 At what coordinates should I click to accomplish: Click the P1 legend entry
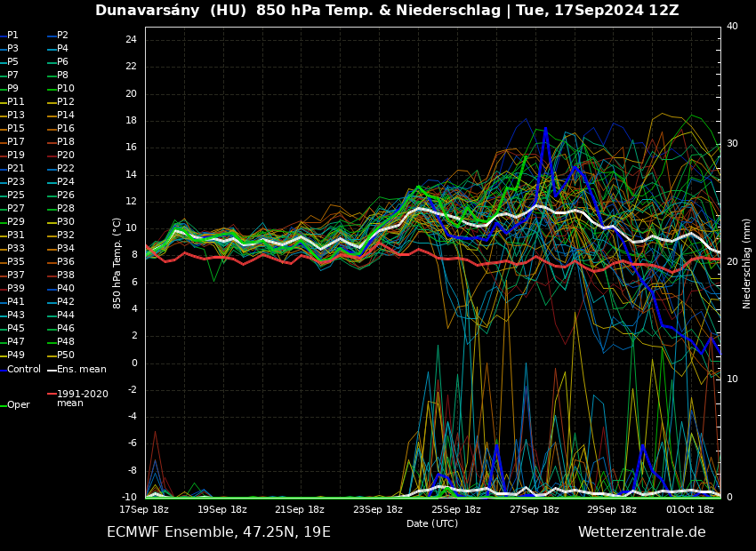tap(12, 36)
